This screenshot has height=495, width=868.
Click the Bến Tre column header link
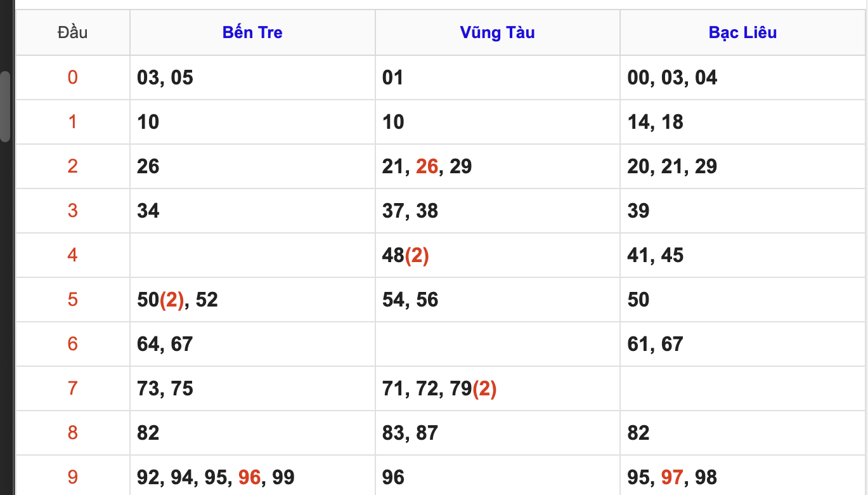coord(252,32)
